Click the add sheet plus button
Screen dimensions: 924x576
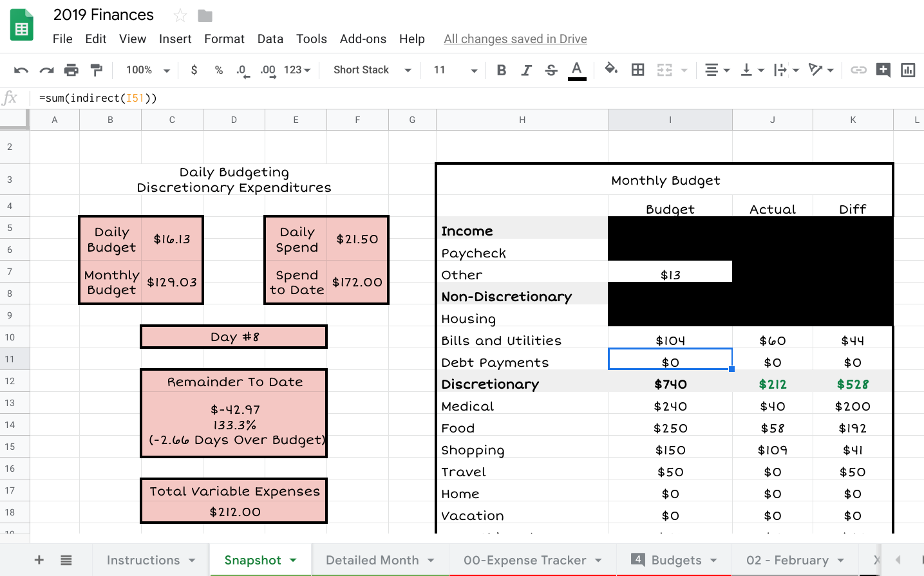point(39,560)
